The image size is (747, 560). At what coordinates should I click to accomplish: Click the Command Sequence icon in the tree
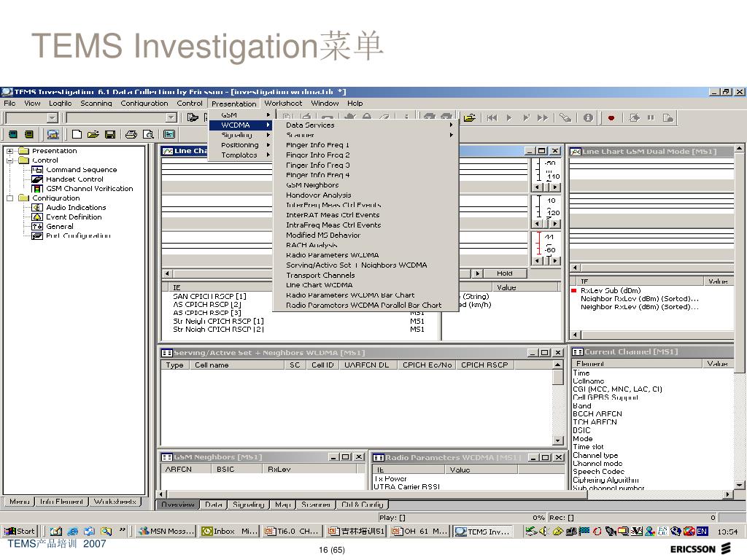click(x=37, y=169)
